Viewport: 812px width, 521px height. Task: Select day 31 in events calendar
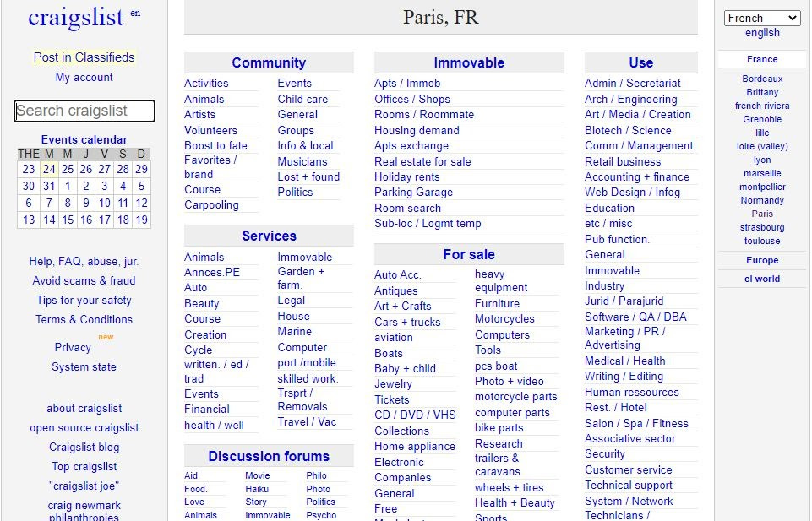[x=49, y=187]
